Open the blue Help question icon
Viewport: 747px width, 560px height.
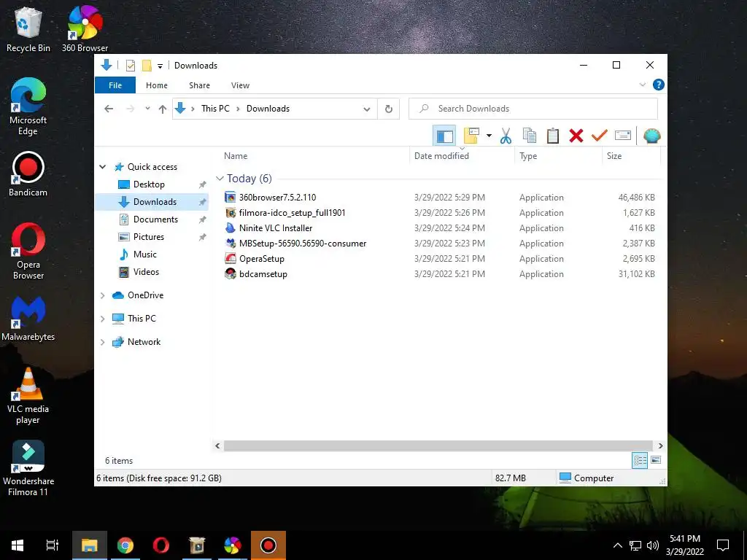coord(659,85)
